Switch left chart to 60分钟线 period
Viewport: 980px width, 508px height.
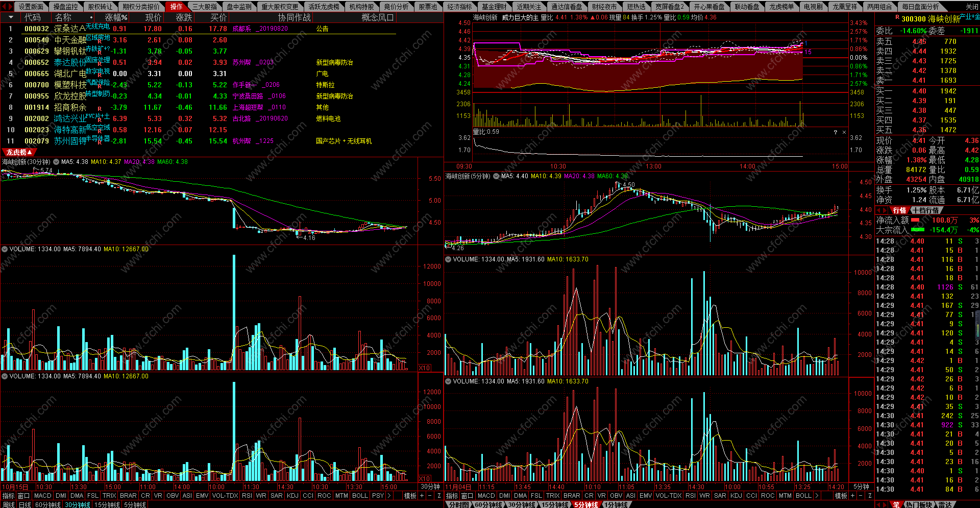(x=48, y=504)
